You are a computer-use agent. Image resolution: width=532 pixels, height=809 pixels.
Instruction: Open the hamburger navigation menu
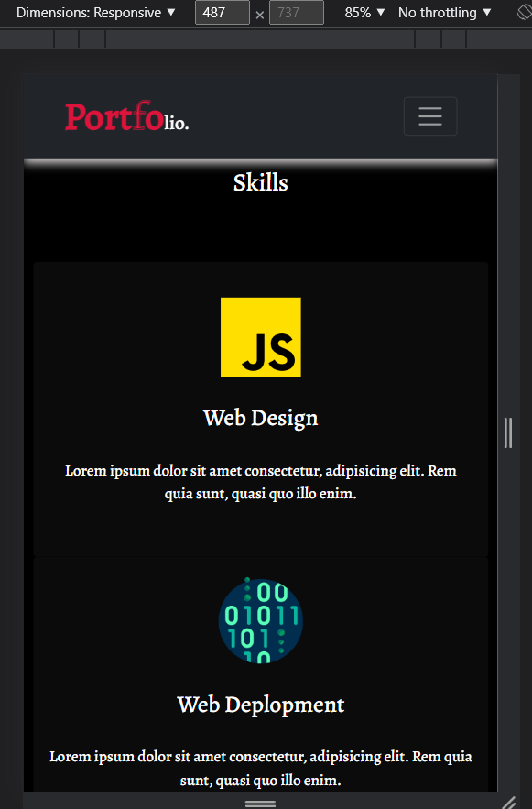tap(430, 116)
